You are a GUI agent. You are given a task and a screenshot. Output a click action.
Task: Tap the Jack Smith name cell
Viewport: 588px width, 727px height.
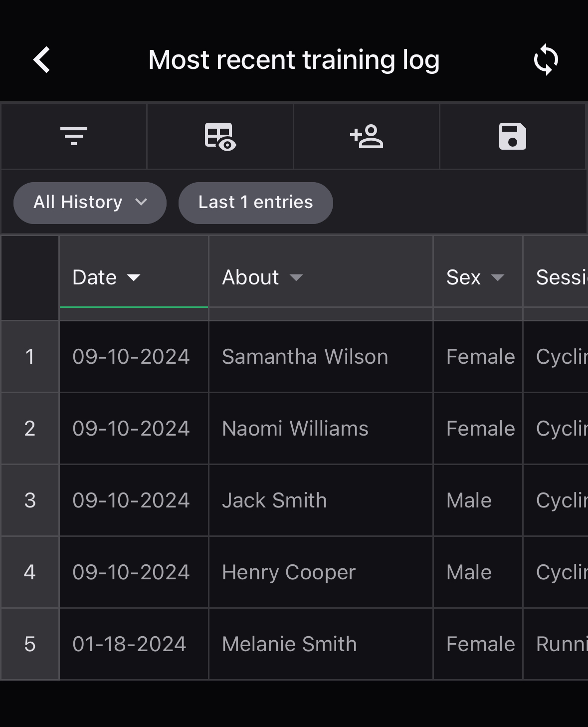(x=274, y=500)
